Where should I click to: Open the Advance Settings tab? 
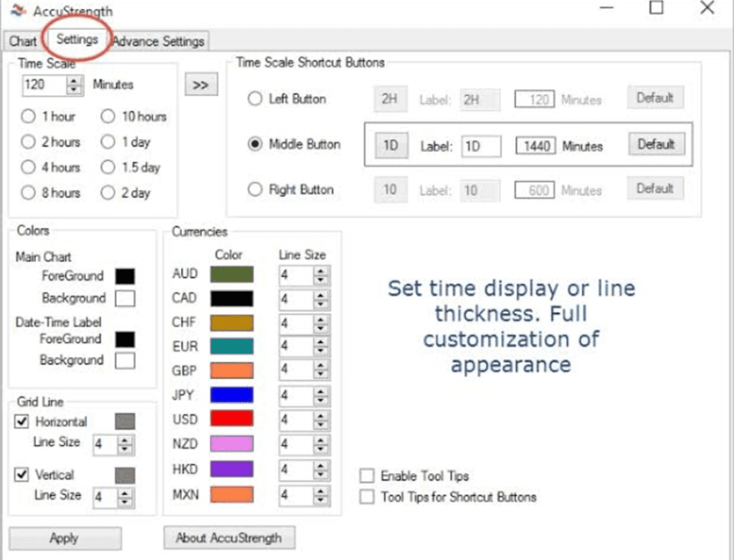point(158,42)
